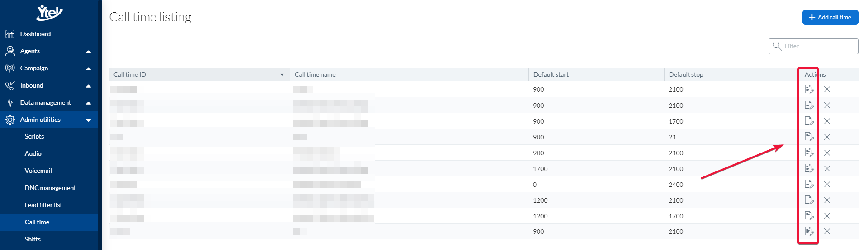This screenshot has width=868, height=250.
Task: Click the Agents headset icon
Action: (x=10, y=51)
